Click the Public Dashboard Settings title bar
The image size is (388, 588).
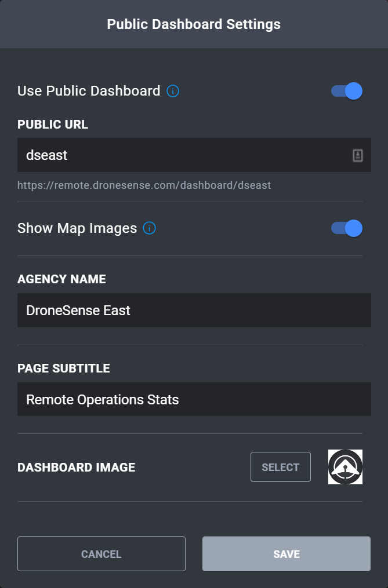point(194,24)
